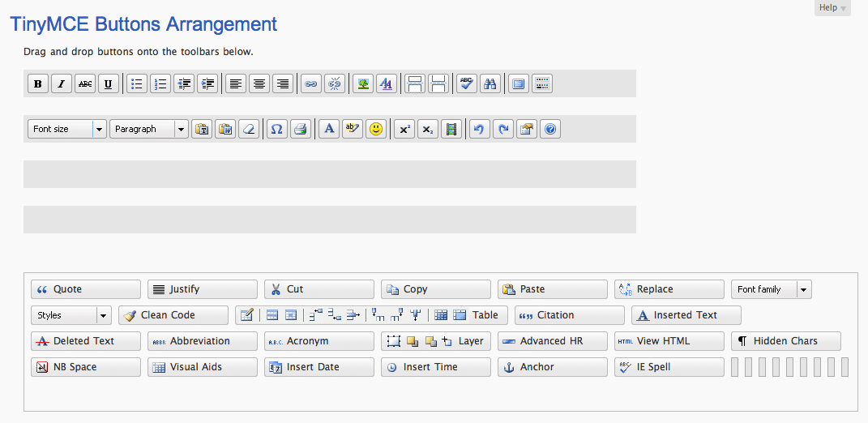Click the Insert Page Break icon
The image size is (868, 423).
tap(438, 83)
